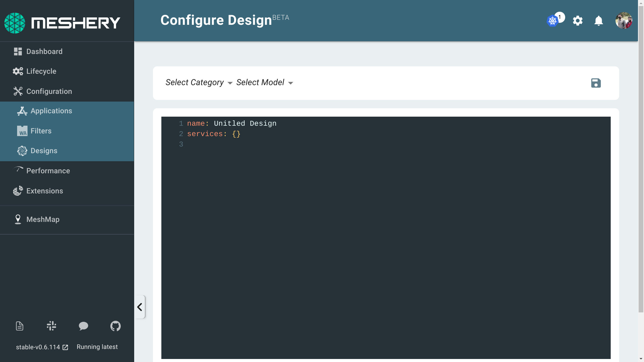Screen dimensions: 644x362
Task: Open settings via the gear icon
Action: [x=578, y=21]
